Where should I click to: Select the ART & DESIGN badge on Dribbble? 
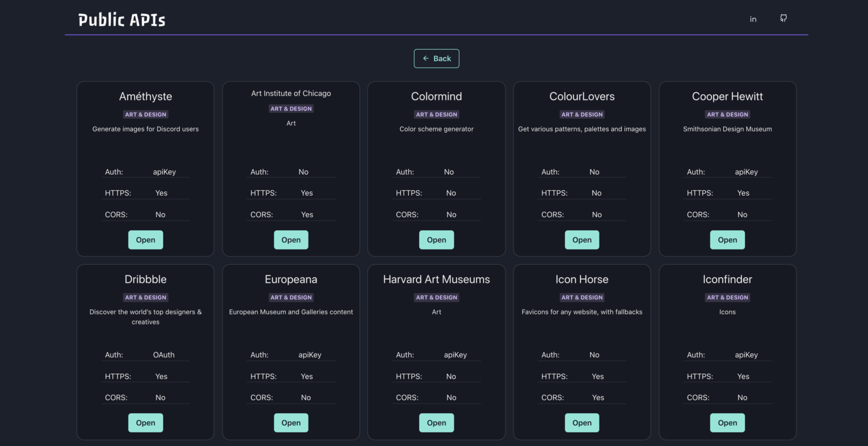click(x=145, y=297)
